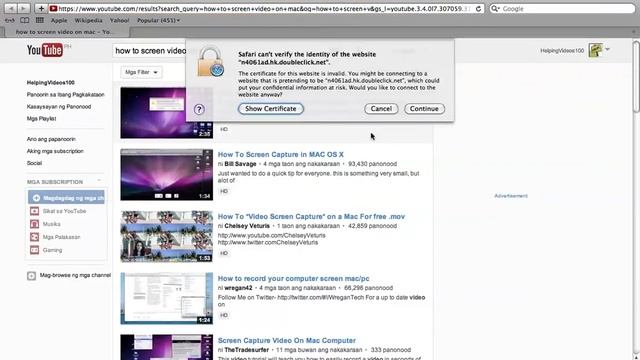Click Continue in the certificate dialog
The image size is (640, 360).
[424, 109]
